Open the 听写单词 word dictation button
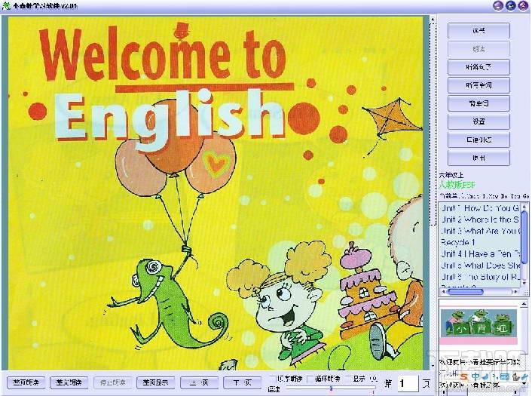 pyautogui.click(x=478, y=85)
